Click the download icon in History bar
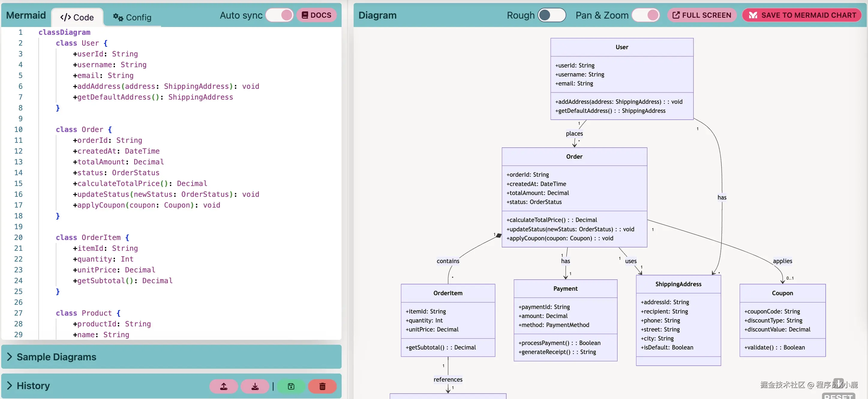The image size is (868, 399). [x=255, y=386]
